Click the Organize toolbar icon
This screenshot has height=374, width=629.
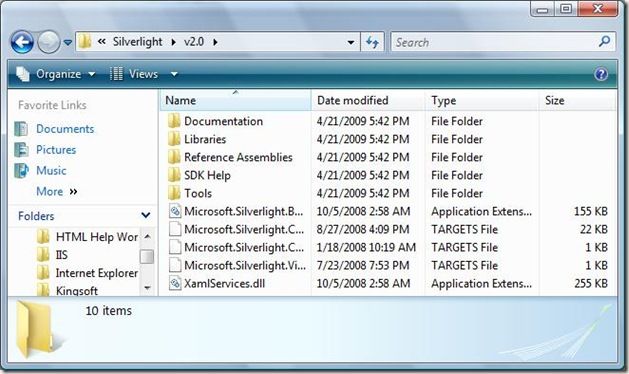pos(23,74)
